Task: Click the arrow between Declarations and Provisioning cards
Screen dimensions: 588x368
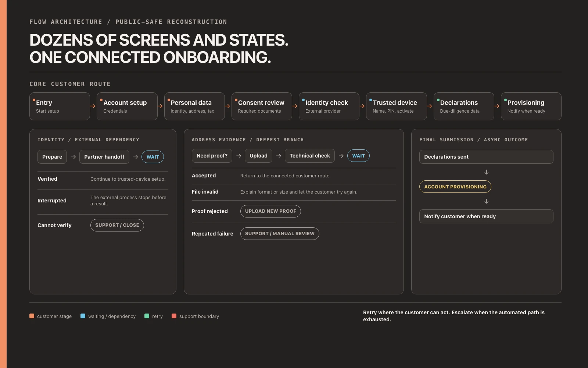Action: point(497,106)
